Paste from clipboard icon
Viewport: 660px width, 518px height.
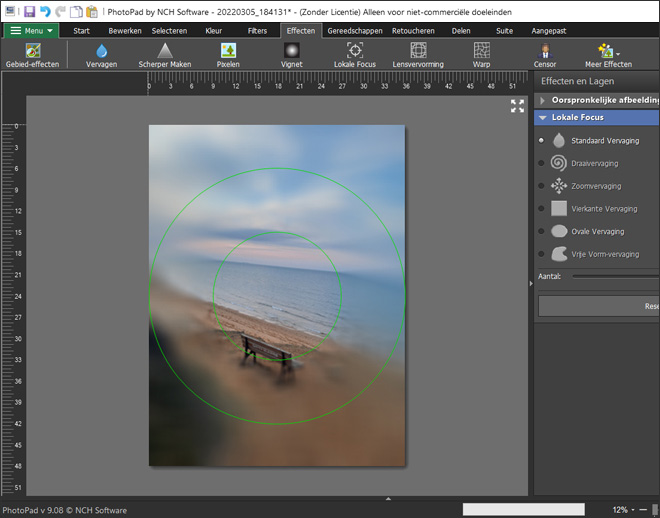91,11
